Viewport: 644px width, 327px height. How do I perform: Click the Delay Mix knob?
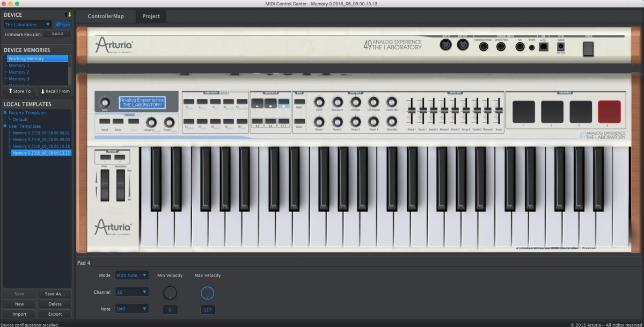pyautogui.click(x=392, y=121)
